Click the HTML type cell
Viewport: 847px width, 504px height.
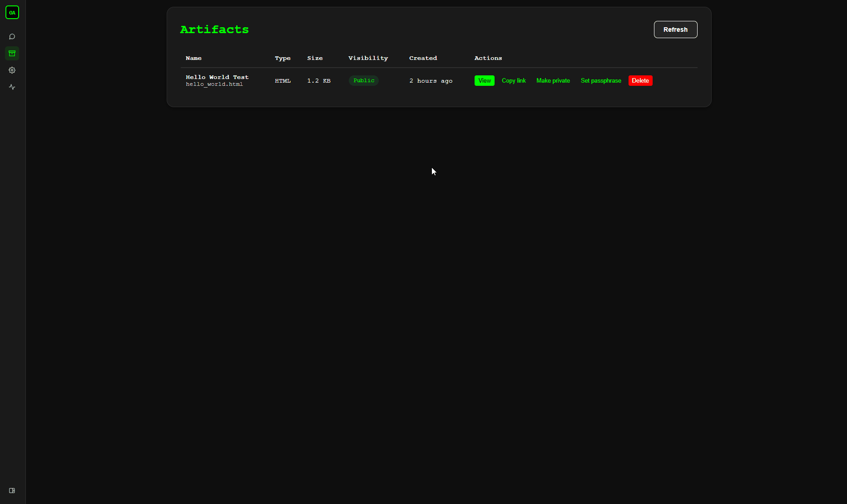point(282,81)
